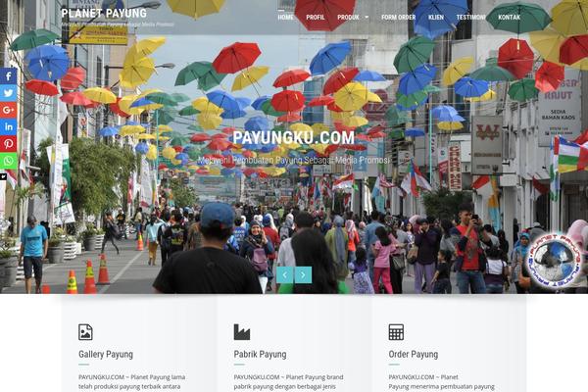
Task: Share via the WhatsApp icon
Action: [x=8, y=161]
